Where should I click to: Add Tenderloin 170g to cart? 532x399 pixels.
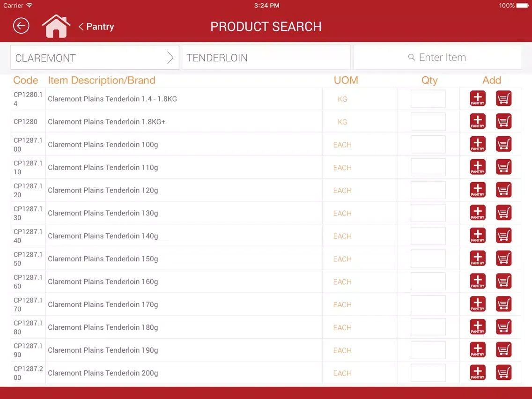pos(503,304)
